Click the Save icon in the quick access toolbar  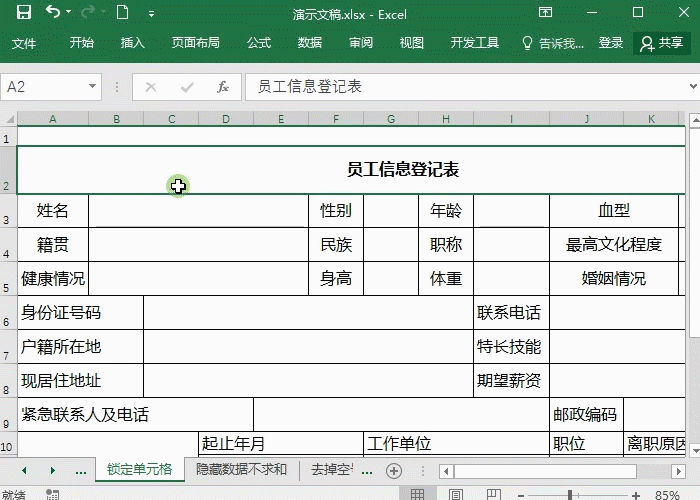tap(24, 12)
